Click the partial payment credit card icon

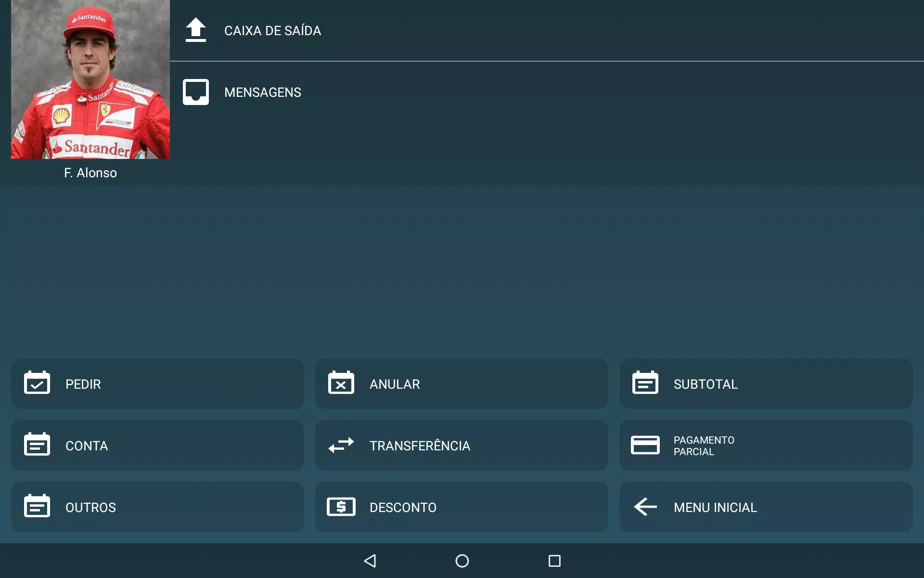(645, 445)
